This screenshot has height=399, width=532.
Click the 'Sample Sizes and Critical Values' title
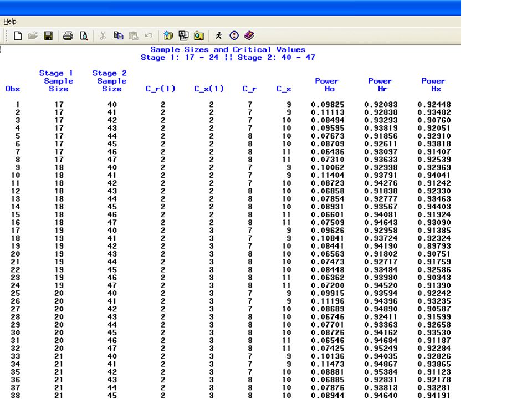pos(228,49)
